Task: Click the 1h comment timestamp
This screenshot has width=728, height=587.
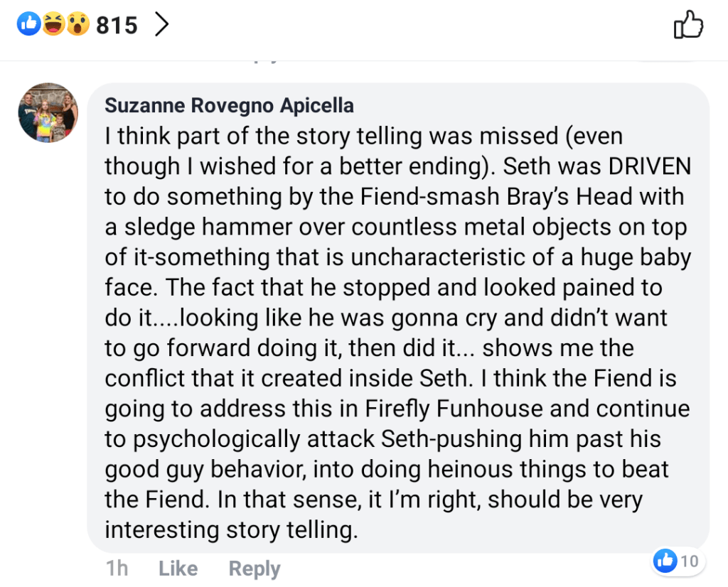Action: click(117, 569)
